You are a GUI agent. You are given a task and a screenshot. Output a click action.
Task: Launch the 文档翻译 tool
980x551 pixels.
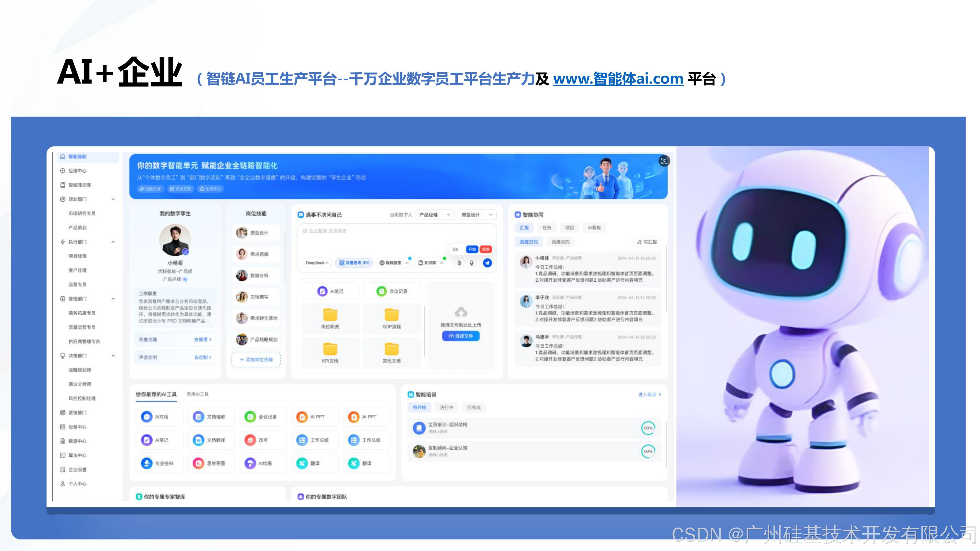coord(211,440)
